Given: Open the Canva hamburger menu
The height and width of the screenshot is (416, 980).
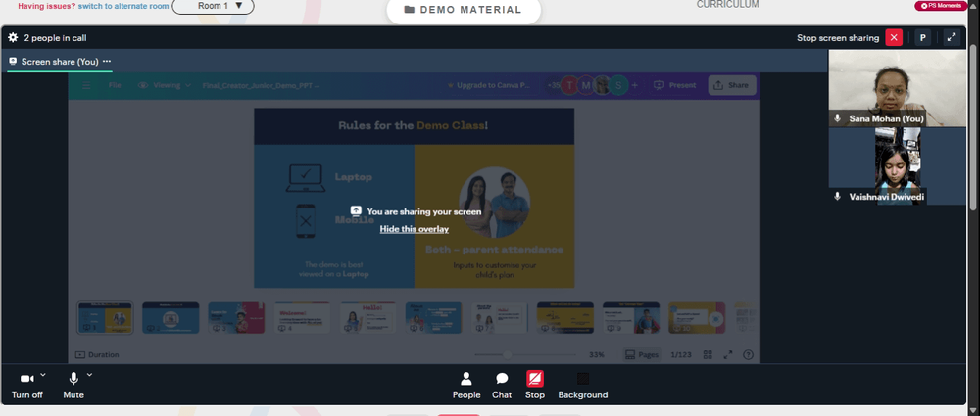Looking at the screenshot, I should [86, 85].
